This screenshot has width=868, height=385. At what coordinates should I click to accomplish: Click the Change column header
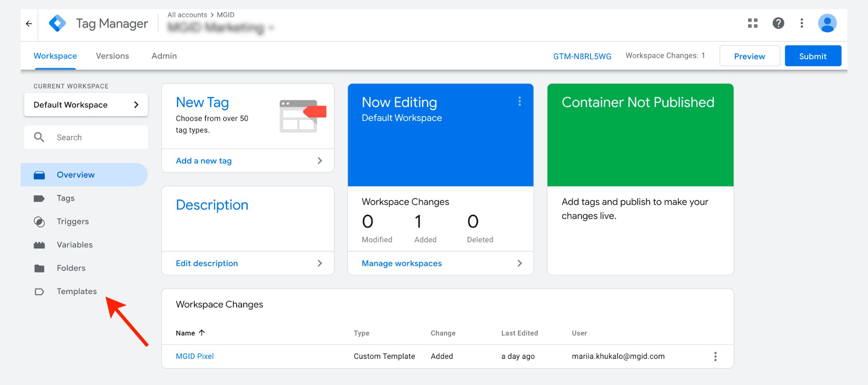tap(443, 333)
